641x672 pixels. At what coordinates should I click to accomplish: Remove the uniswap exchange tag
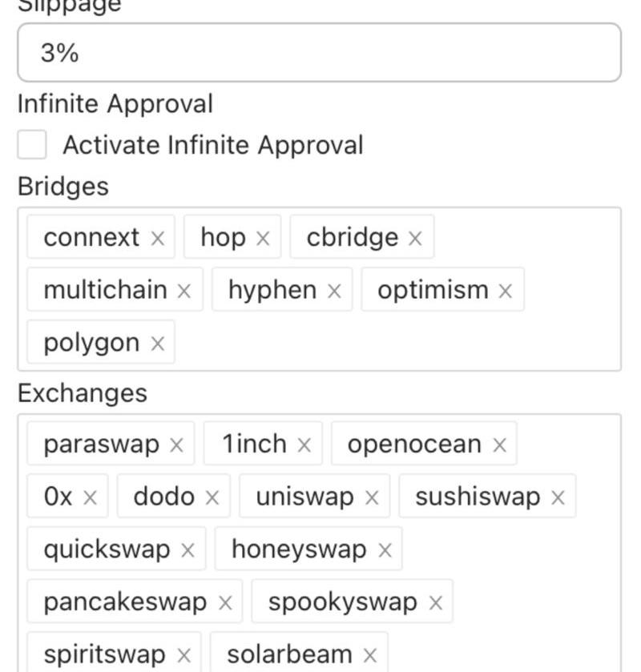[372, 497]
